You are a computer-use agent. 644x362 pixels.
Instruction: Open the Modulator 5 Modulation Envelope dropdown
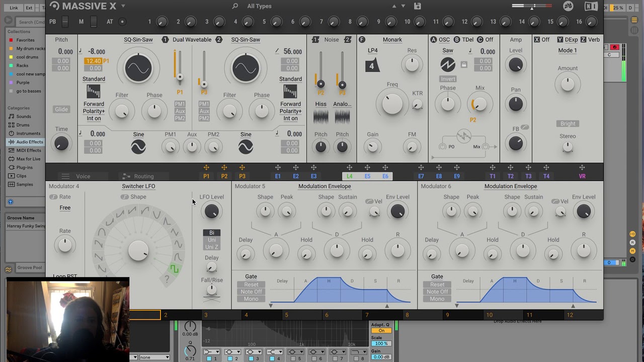325,186
